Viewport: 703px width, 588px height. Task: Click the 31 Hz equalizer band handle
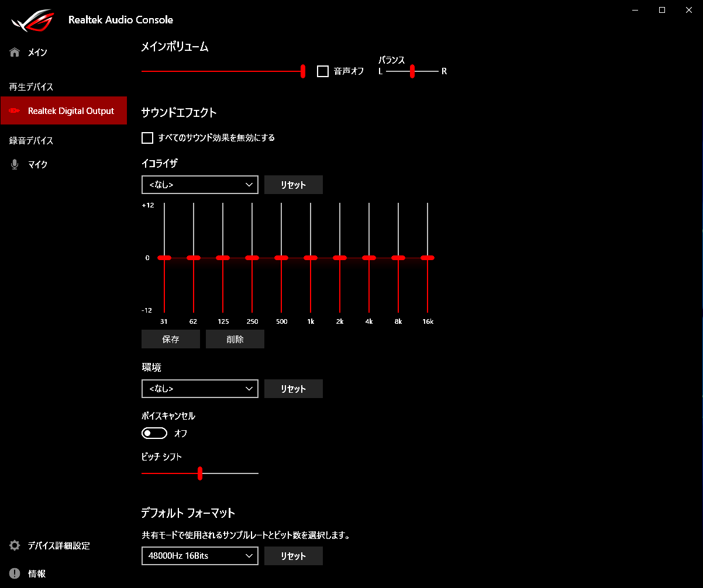pyautogui.click(x=164, y=258)
